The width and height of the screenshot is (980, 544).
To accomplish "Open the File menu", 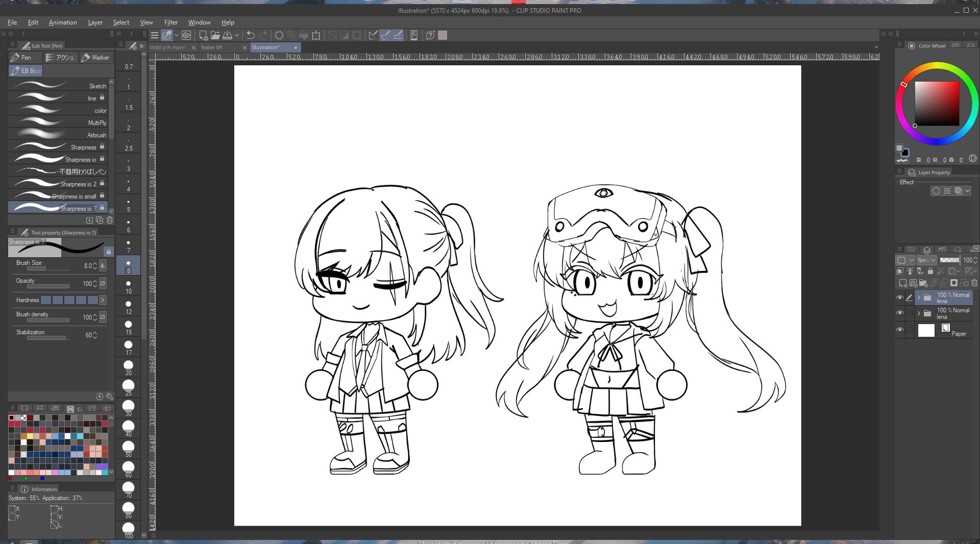I will click(12, 22).
